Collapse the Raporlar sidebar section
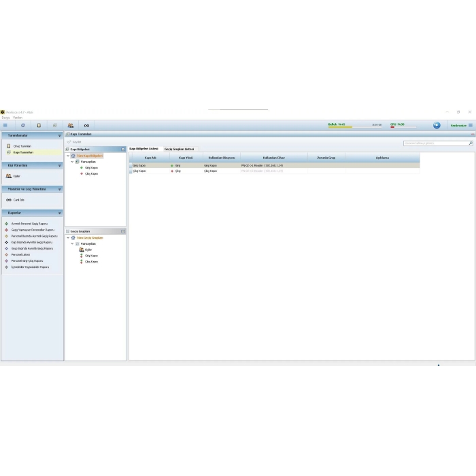Image resolution: width=476 pixels, height=476 pixels. (60, 213)
